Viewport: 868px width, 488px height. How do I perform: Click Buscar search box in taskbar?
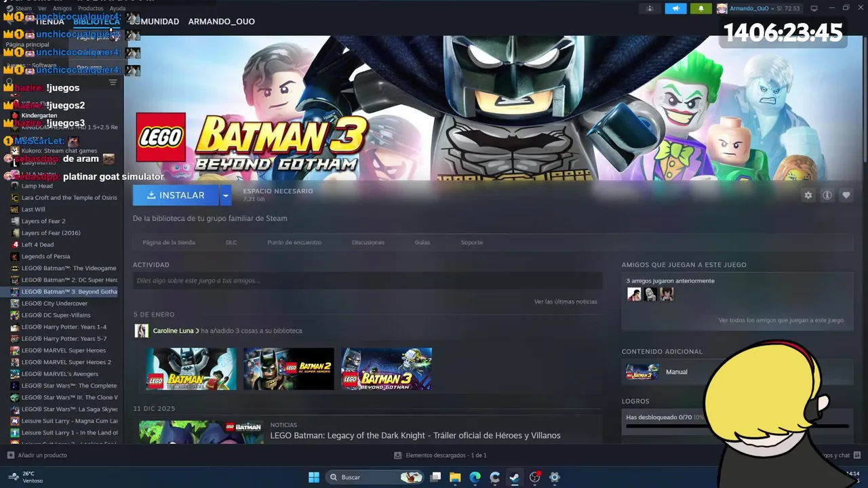(374, 477)
